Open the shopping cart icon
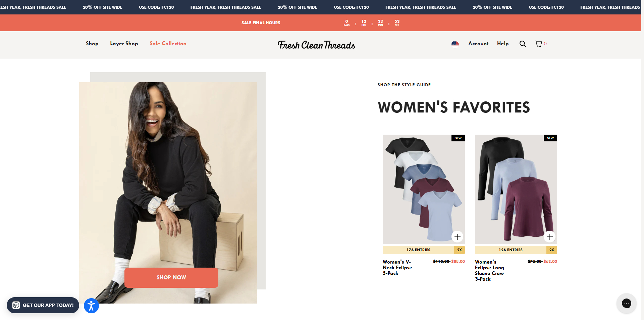 click(538, 44)
